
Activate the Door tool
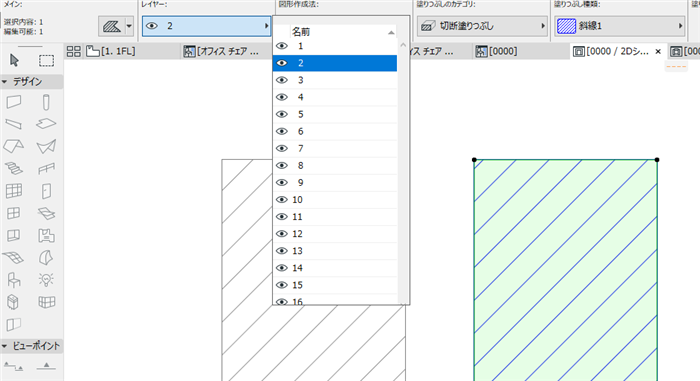[46, 191]
